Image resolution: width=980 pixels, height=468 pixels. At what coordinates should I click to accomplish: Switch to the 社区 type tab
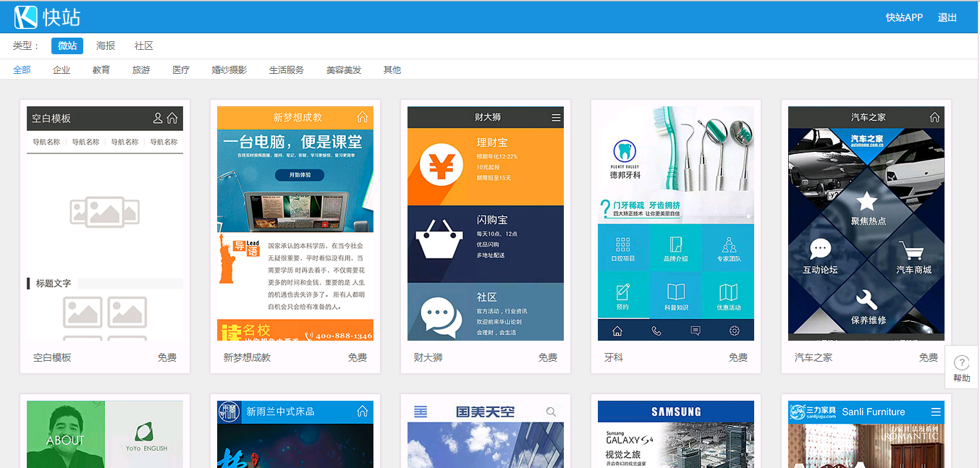tap(144, 46)
